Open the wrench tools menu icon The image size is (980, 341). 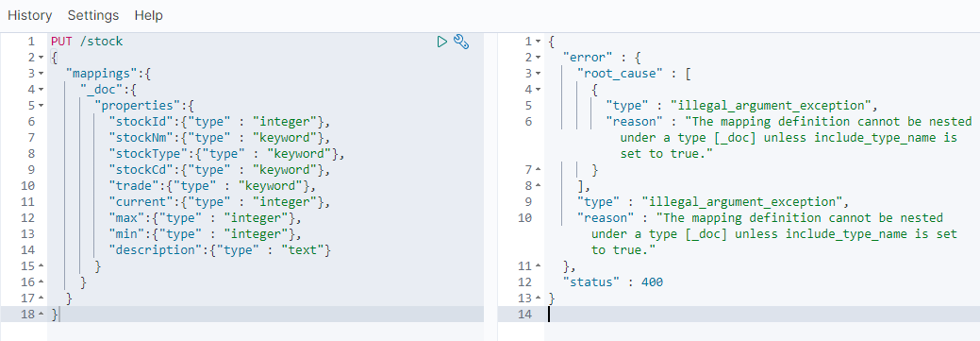point(461,42)
